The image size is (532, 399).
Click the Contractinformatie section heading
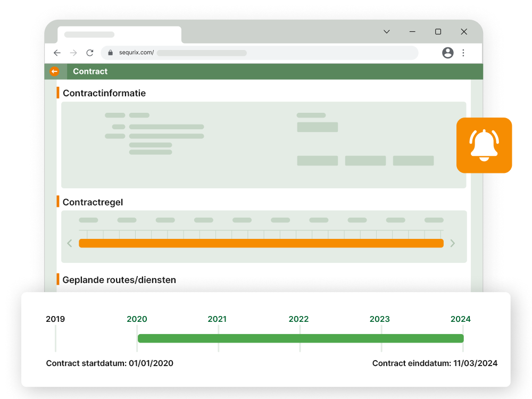click(x=104, y=93)
